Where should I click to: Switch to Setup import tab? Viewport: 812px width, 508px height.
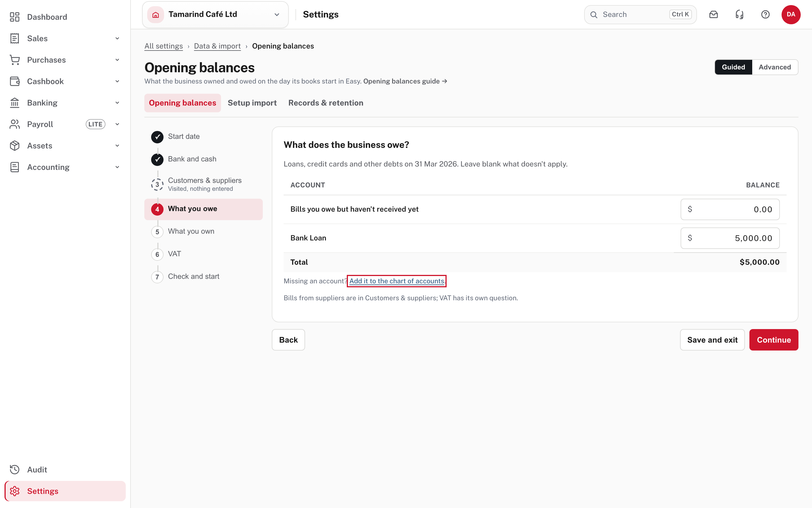coord(252,103)
